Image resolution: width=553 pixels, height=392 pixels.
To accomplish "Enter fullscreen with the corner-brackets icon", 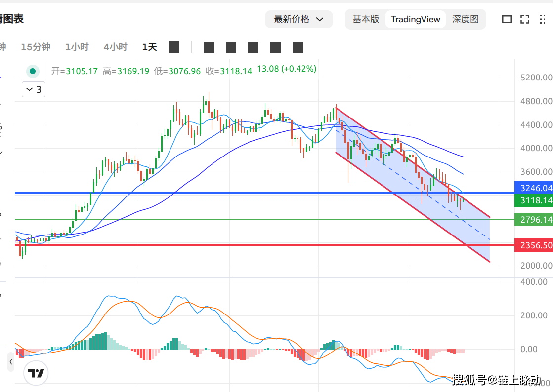I will point(525,19).
